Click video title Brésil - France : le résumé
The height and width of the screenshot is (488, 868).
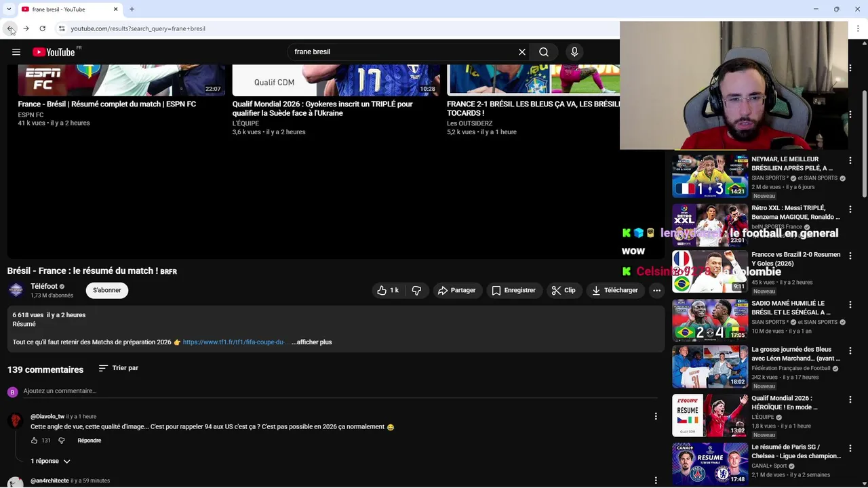(x=92, y=271)
